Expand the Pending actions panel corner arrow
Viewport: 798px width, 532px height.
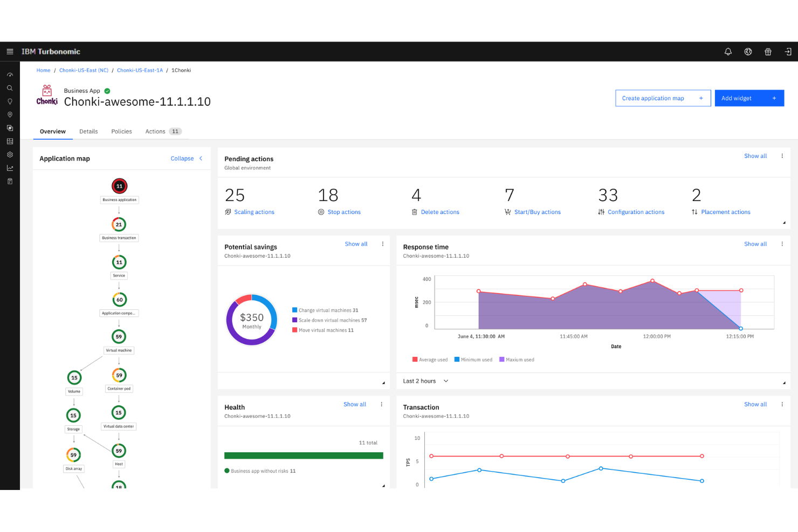[x=784, y=222]
